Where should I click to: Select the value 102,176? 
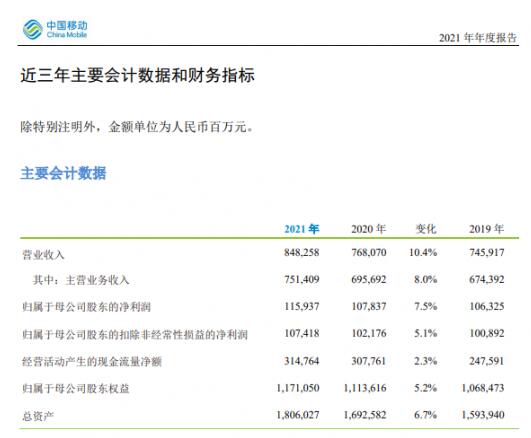click(369, 334)
